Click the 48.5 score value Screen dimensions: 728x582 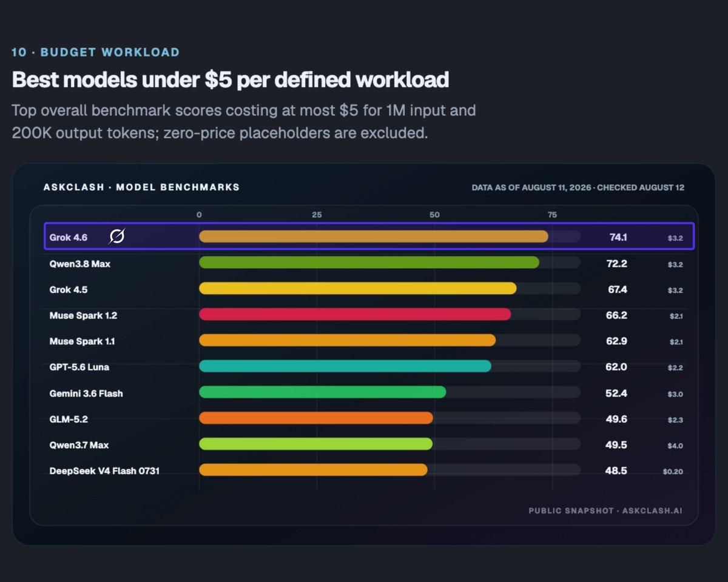[x=618, y=470]
